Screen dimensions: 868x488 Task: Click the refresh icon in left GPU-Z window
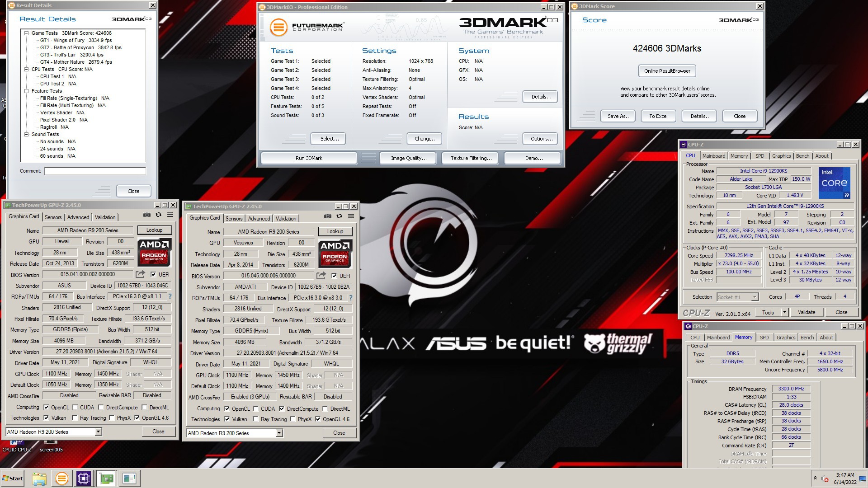coord(158,215)
